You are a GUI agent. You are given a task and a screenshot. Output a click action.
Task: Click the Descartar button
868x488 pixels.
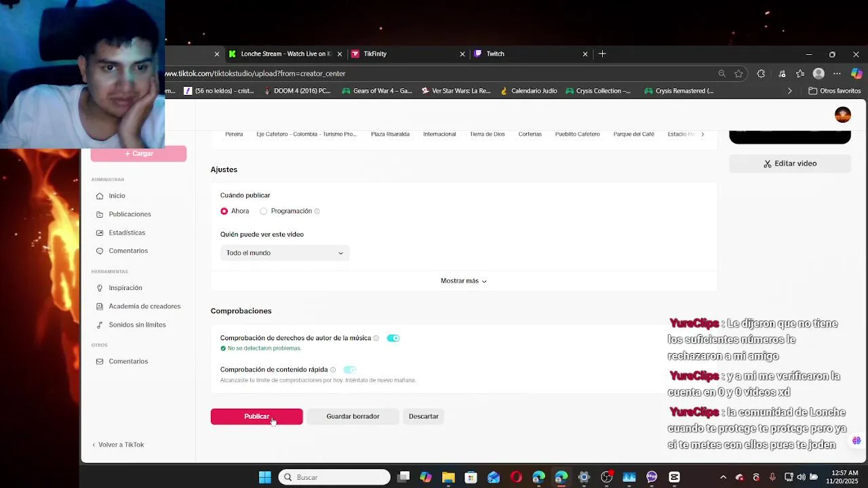point(424,416)
